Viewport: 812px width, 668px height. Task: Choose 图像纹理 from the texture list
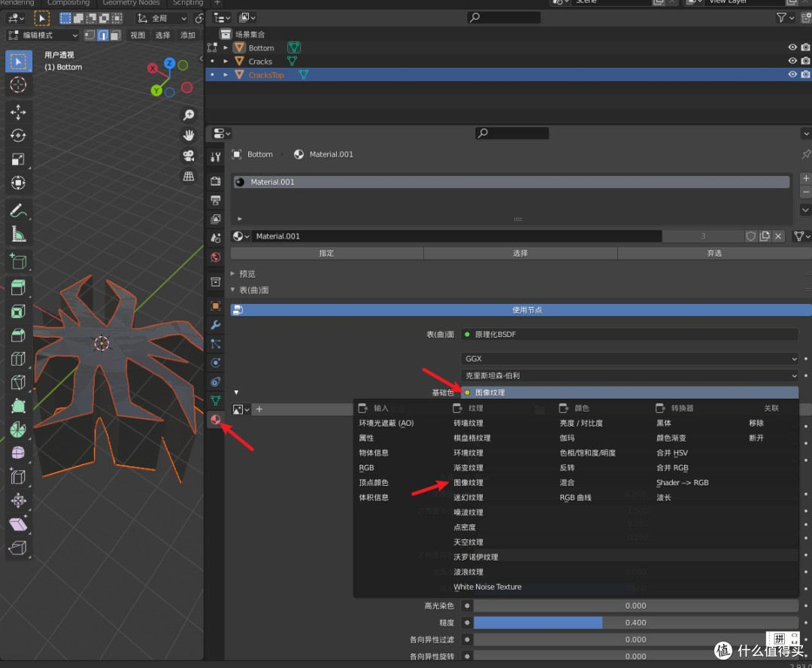tap(468, 482)
